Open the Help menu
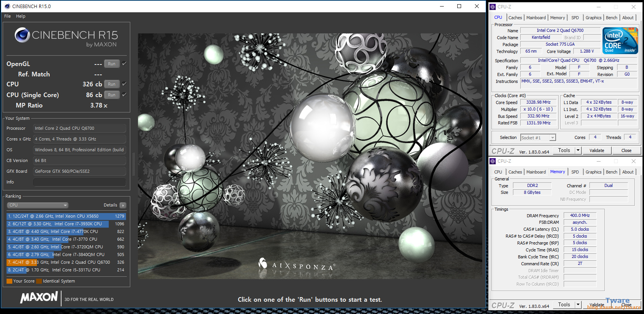Image resolution: width=644 pixels, height=314 pixels. [21, 16]
